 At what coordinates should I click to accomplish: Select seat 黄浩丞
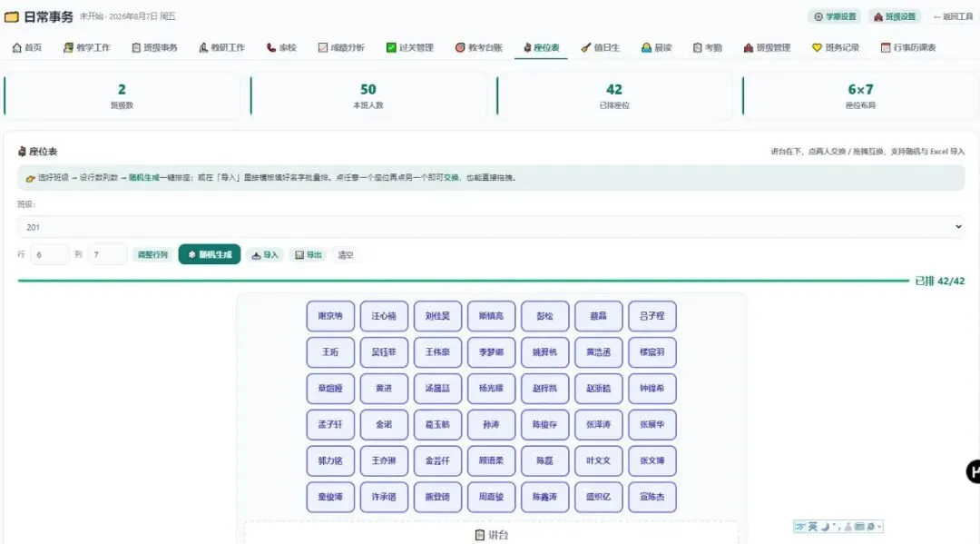pos(599,352)
